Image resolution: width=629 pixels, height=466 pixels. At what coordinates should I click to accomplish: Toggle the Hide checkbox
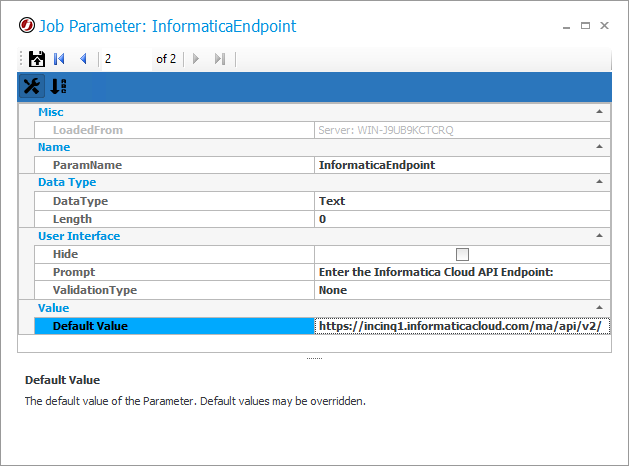click(462, 254)
